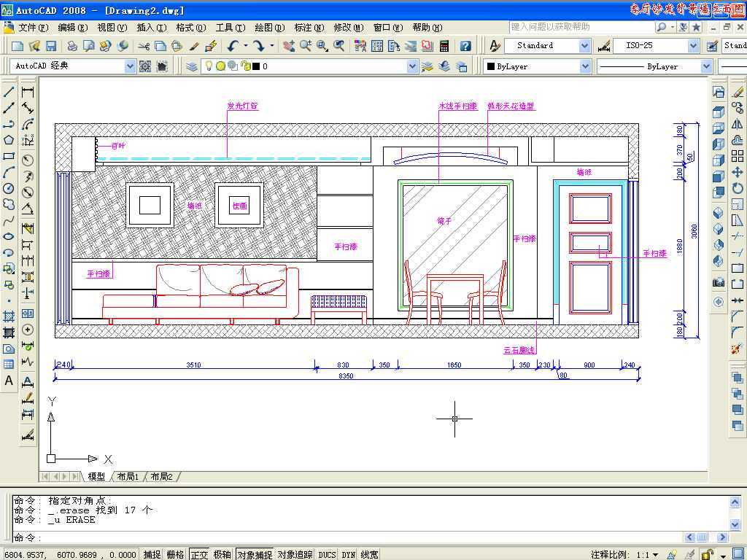Toggle the 栅格 grid display
This screenshot has width=747, height=560.
point(175,554)
